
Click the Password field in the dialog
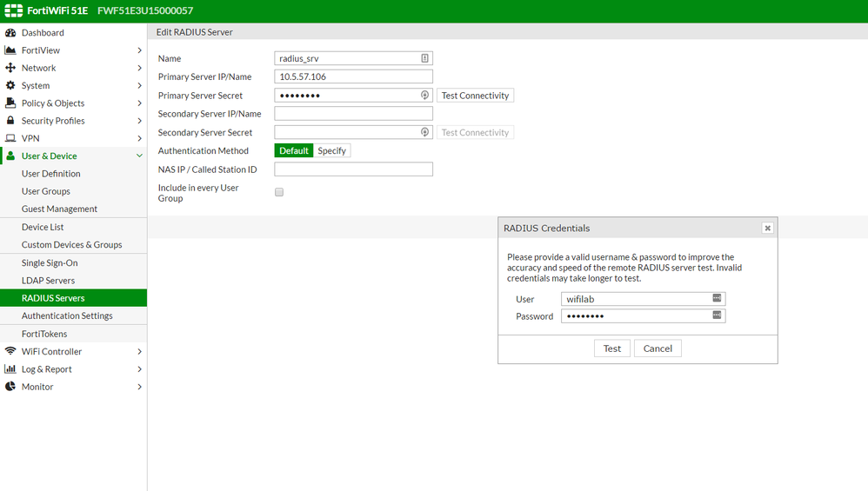[644, 315]
